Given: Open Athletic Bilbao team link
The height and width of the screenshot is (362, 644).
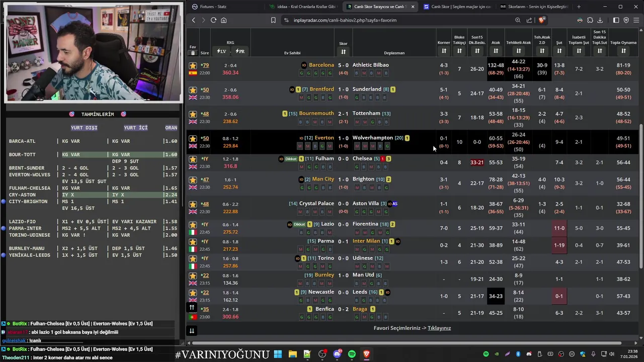Looking at the screenshot, I should [x=370, y=65].
